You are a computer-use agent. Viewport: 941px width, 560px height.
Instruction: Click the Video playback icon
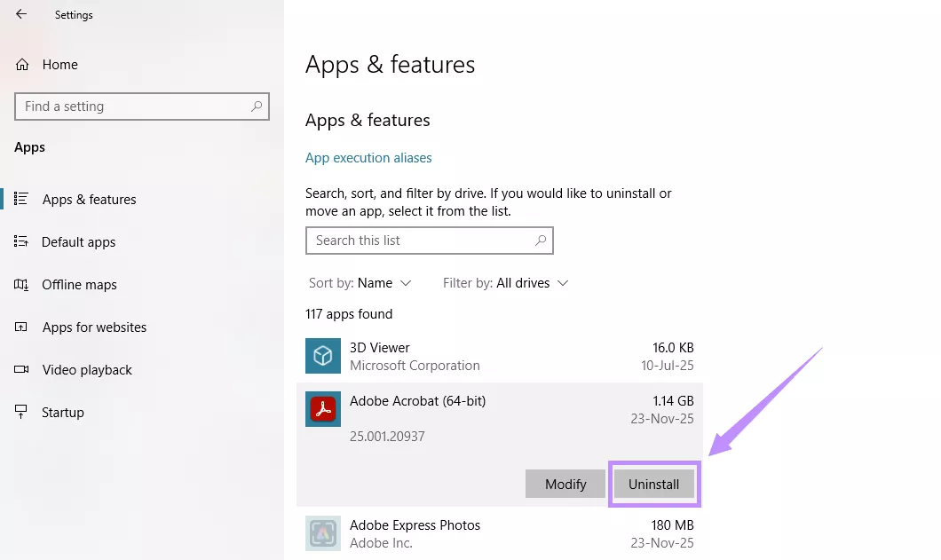tap(22, 369)
